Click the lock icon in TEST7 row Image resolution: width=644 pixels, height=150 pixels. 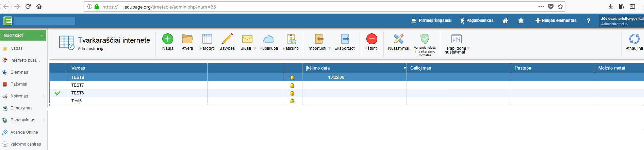(x=292, y=85)
